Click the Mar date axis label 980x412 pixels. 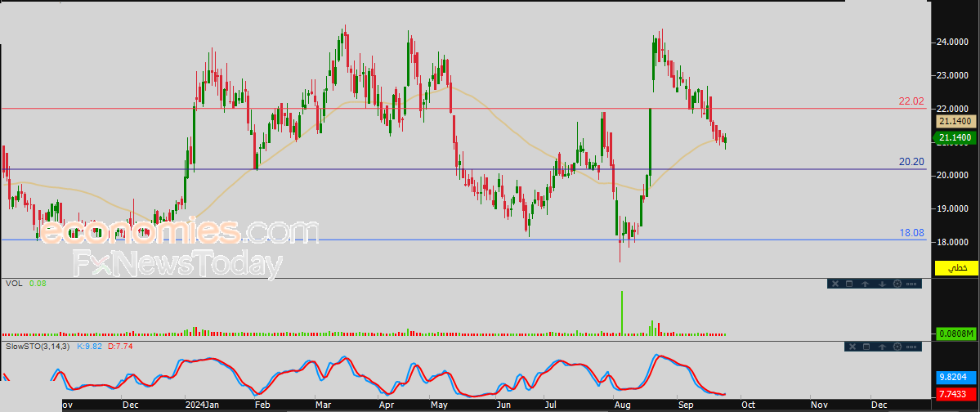coord(323,405)
